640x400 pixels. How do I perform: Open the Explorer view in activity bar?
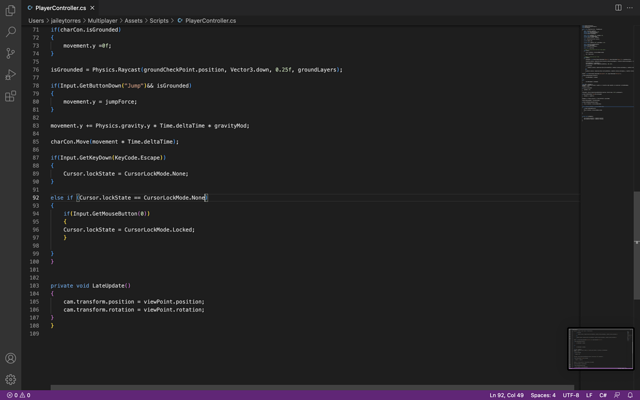[x=11, y=11]
